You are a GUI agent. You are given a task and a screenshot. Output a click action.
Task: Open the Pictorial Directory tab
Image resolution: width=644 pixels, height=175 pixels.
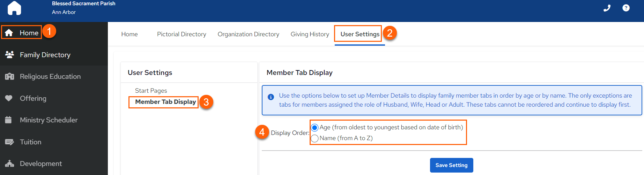[x=182, y=34]
